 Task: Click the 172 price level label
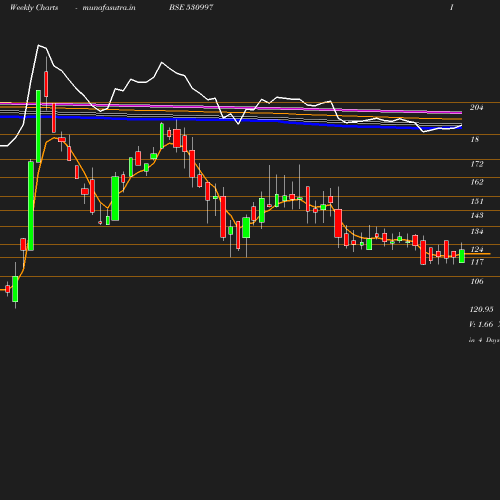(x=477, y=164)
